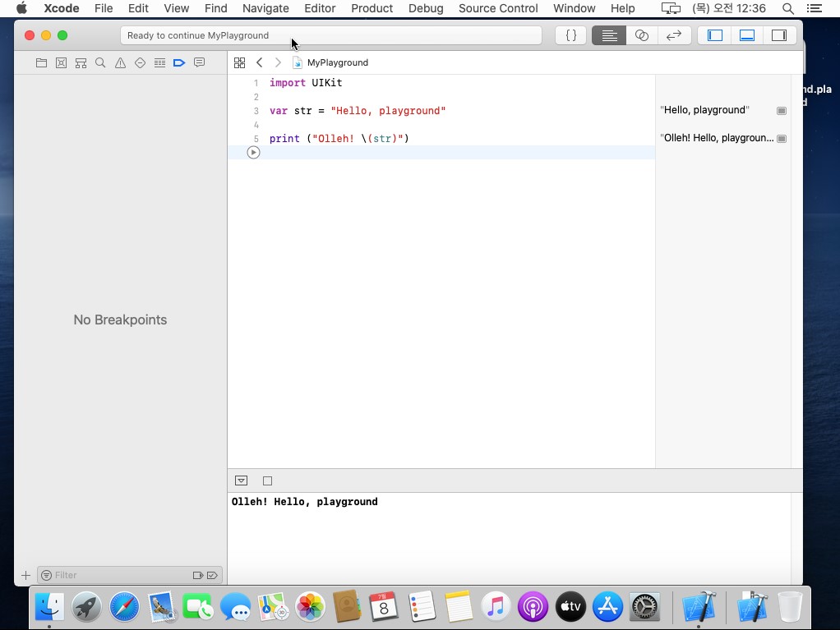This screenshot has height=630, width=840.
Task: Select the Standard editor view
Action: pyautogui.click(x=609, y=35)
